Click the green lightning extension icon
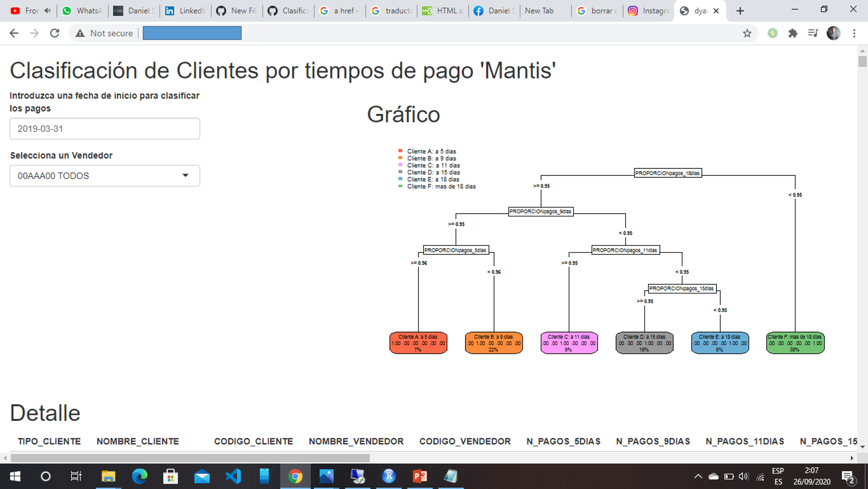Viewport: 868px width, 489px height. pyautogui.click(x=772, y=33)
